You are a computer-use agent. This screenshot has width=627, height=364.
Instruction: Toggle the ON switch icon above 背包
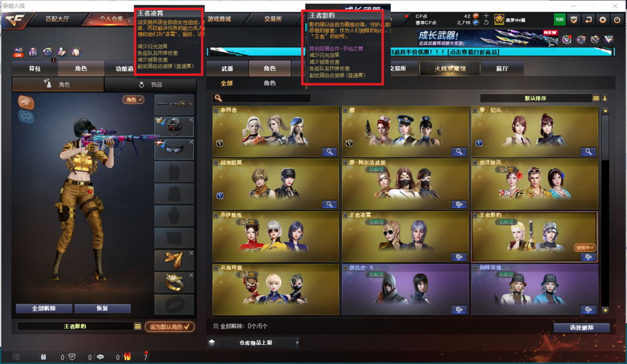click(x=18, y=52)
